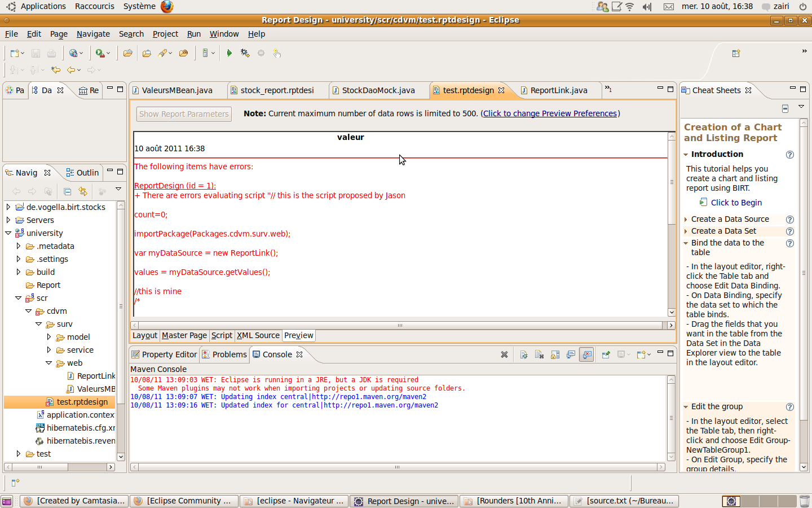Click the green Run report toolbar icon

229,53
